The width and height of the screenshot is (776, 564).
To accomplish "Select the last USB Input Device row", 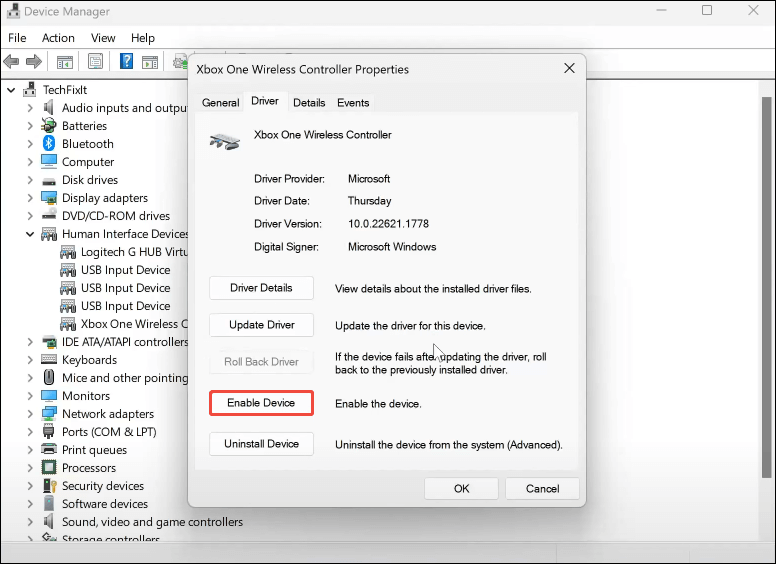I will [x=115, y=306].
